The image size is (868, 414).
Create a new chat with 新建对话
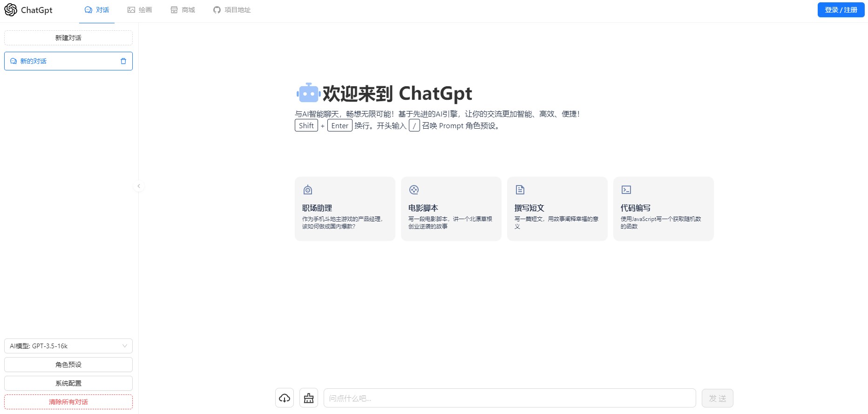(68, 38)
